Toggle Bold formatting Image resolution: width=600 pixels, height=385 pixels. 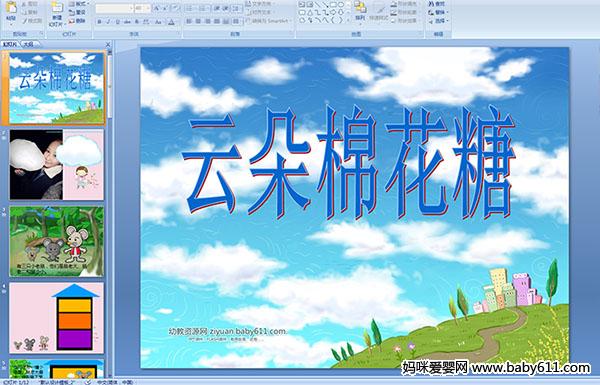click(99, 22)
